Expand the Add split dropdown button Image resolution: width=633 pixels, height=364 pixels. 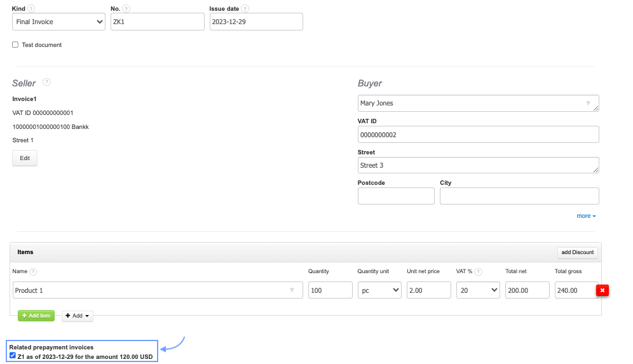tap(78, 316)
